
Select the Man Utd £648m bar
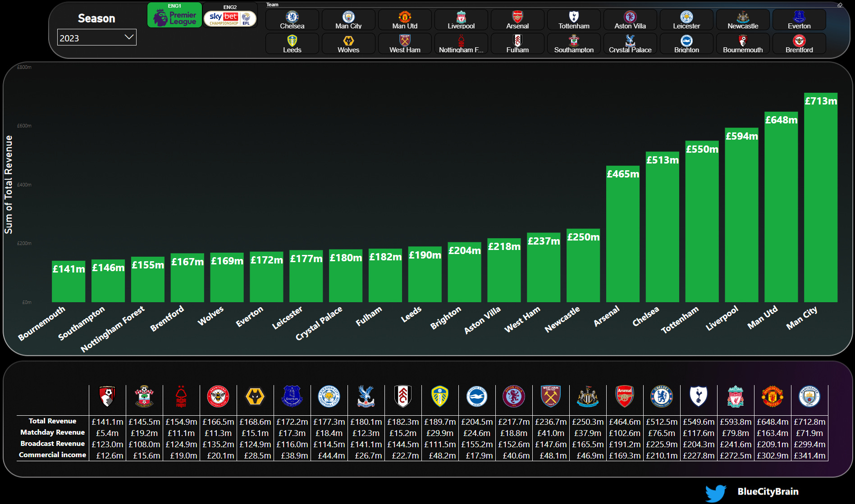[x=781, y=207]
